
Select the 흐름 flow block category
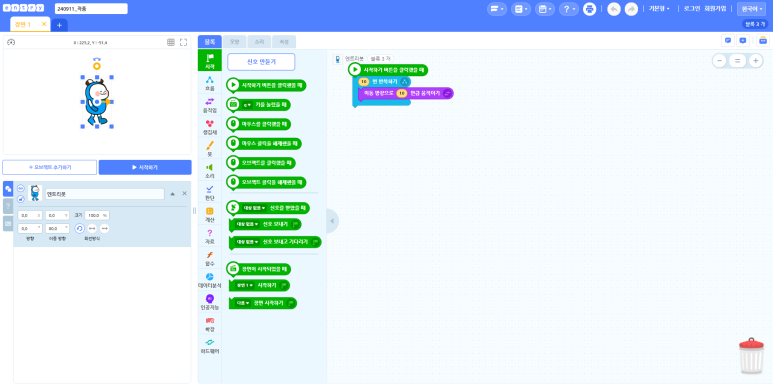pyautogui.click(x=210, y=83)
